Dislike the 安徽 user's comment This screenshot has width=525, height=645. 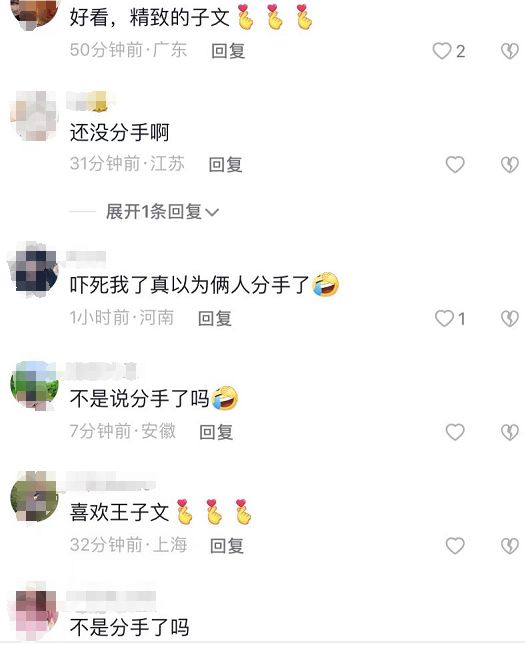point(509,432)
